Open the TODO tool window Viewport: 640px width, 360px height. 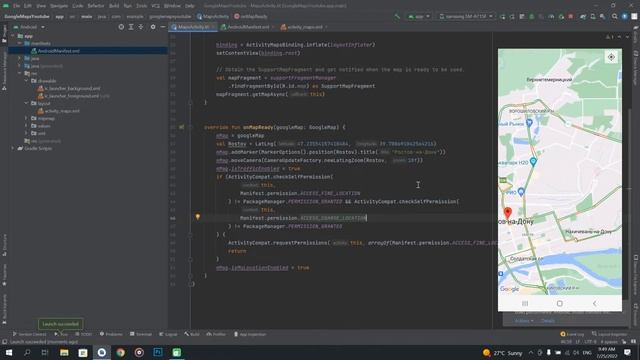(x=84, y=334)
